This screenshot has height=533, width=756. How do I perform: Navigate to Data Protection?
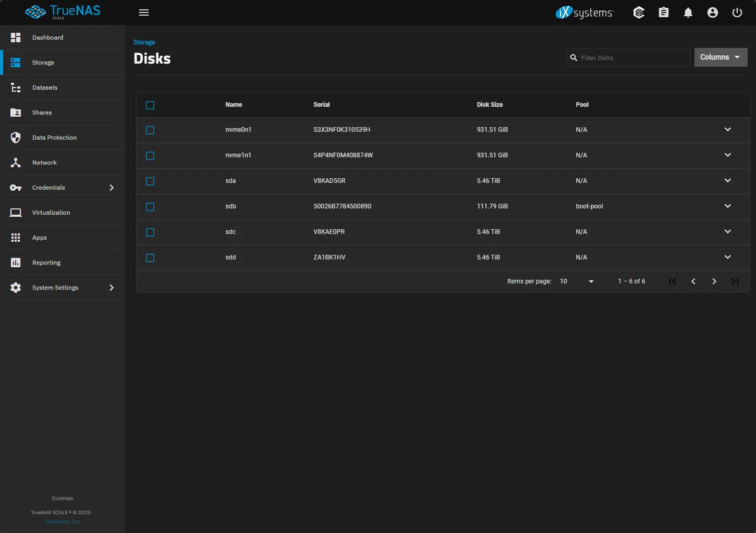54,138
